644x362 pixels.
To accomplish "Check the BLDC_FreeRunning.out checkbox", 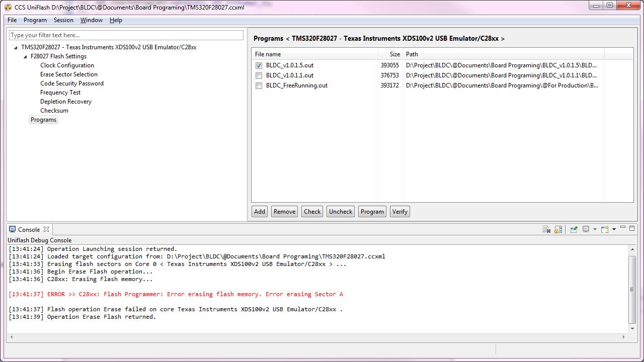I will 259,85.
